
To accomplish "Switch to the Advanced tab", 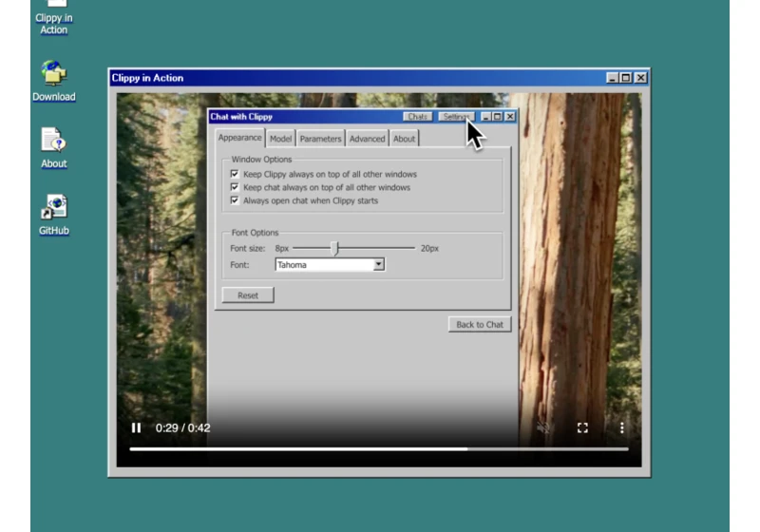I will pos(367,139).
